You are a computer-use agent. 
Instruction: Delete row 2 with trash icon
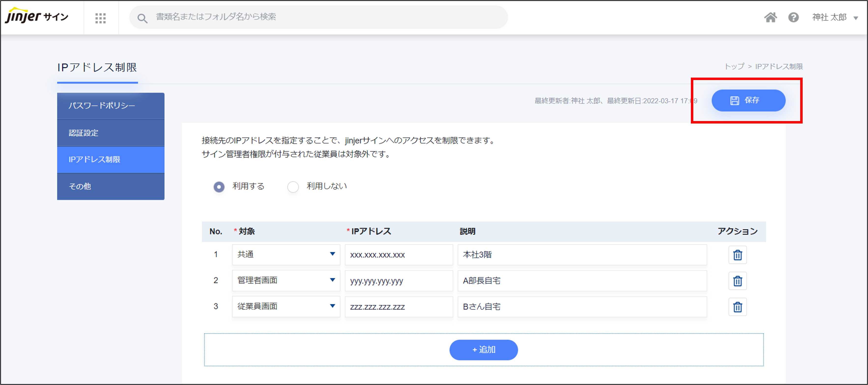coord(737,281)
